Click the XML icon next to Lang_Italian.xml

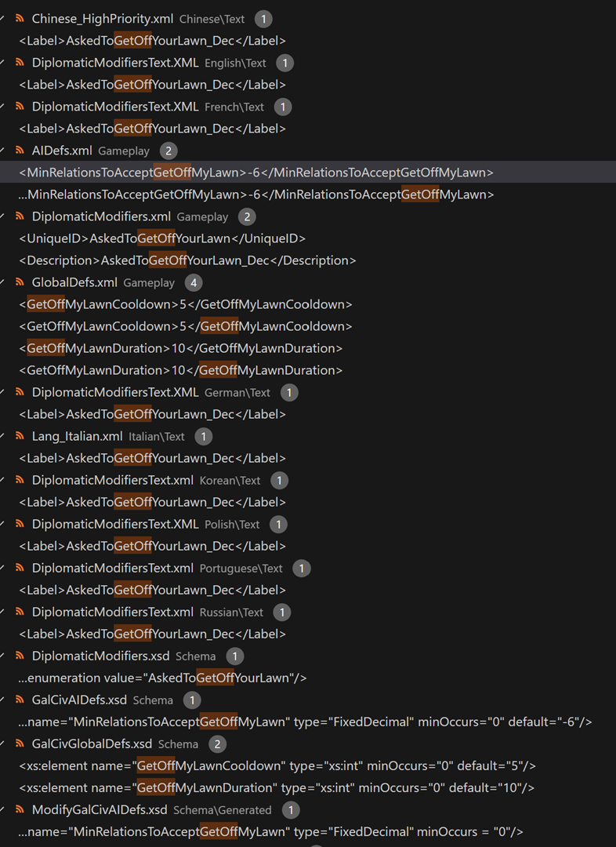click(20, 436)
